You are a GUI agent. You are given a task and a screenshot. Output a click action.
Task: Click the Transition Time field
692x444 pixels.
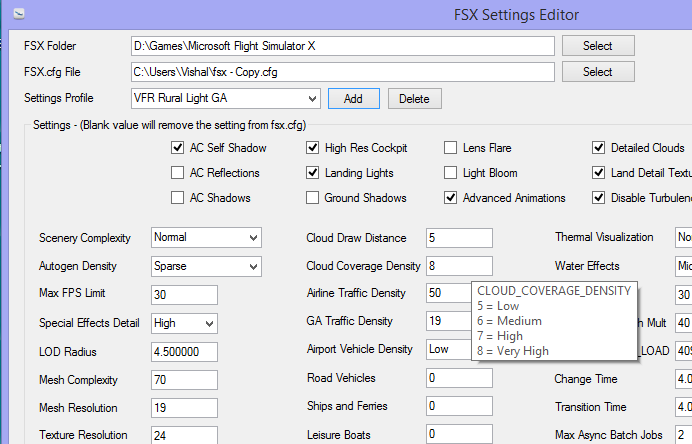(684, 406)
